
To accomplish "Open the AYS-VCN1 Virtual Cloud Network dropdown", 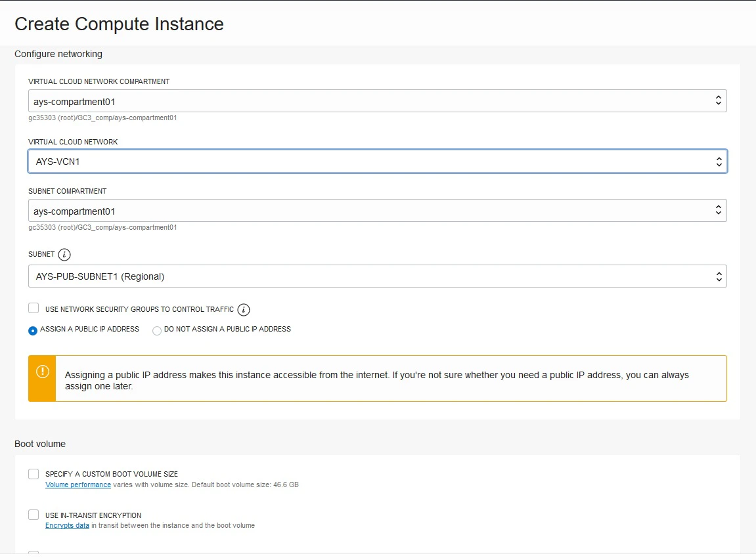I will point(378,162).
